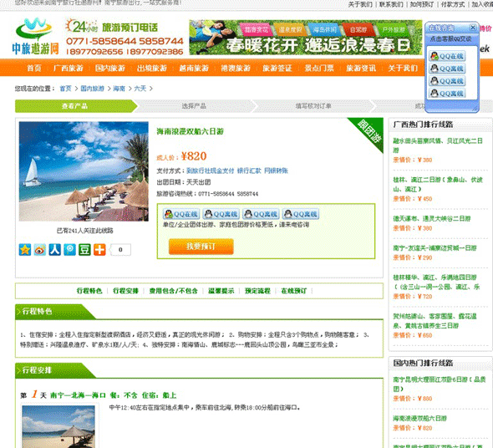Click the 银行汇款 payment method link
The height and width of the screenshot is (448, 493).
249,171
